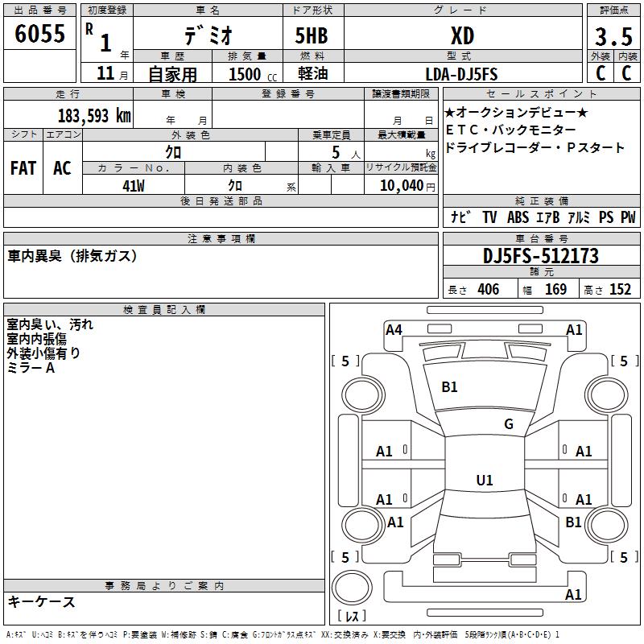This screenshot has width=644, height=644.
Task: Click the door shape value 5HB
Action: coord(312,35)
